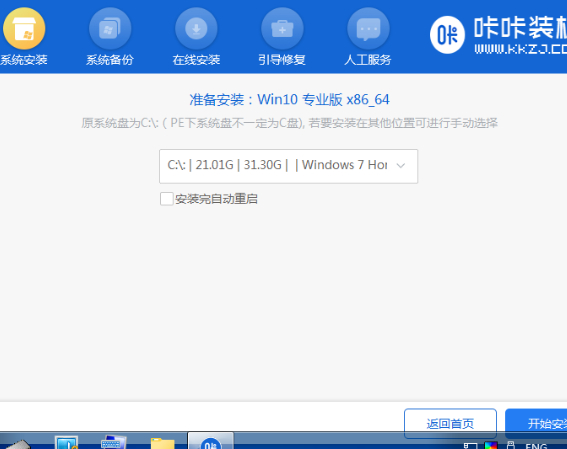
Task: Click the www.kkzj website text
Action: 521,49
